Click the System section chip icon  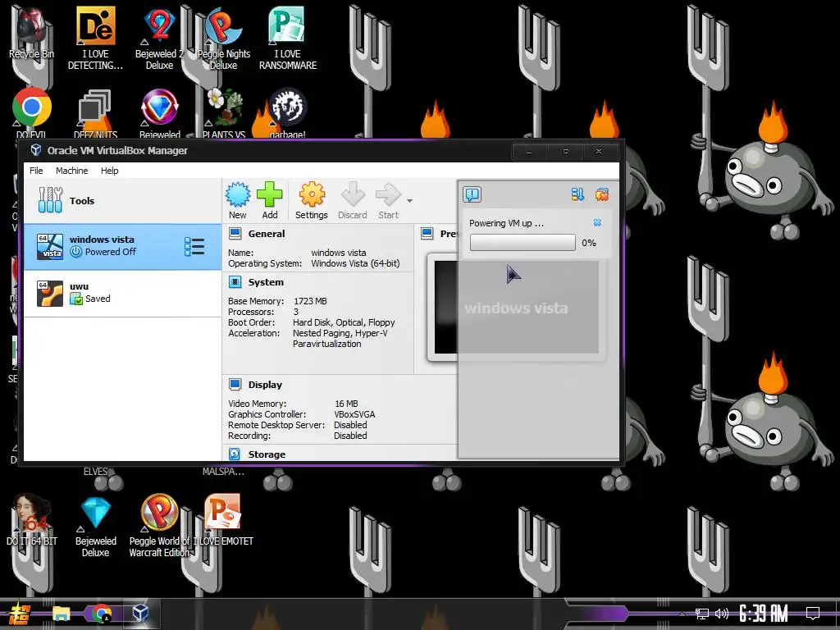coord(235,282)
